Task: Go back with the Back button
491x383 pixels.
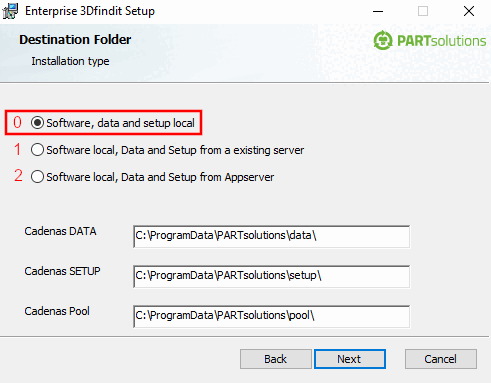Action: pos(276,359)
